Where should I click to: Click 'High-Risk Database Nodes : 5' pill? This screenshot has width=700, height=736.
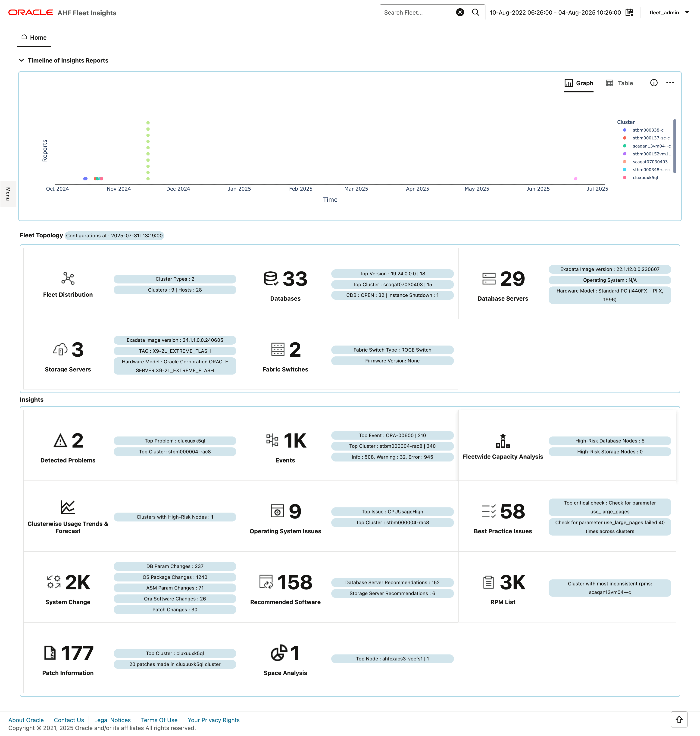610,441
